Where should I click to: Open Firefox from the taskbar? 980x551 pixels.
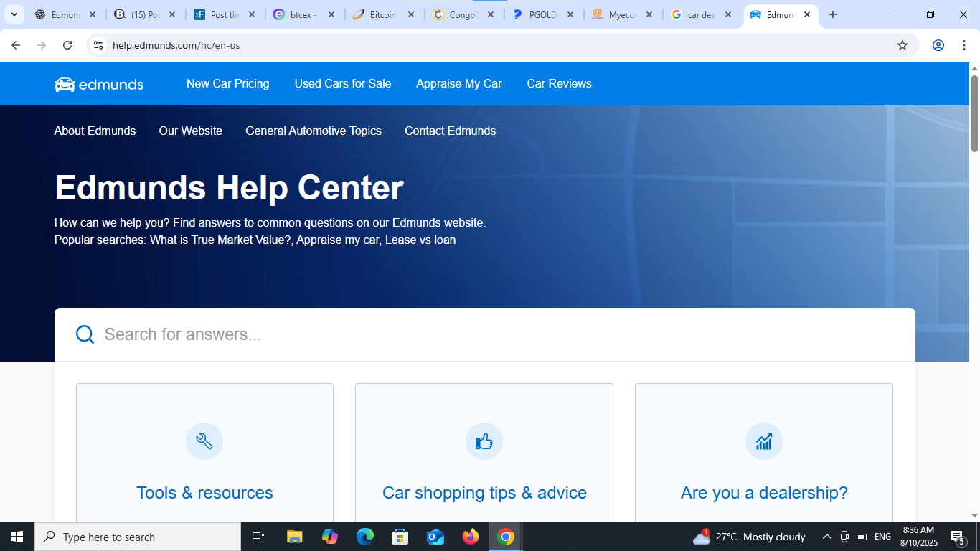(x=471, y=537)
